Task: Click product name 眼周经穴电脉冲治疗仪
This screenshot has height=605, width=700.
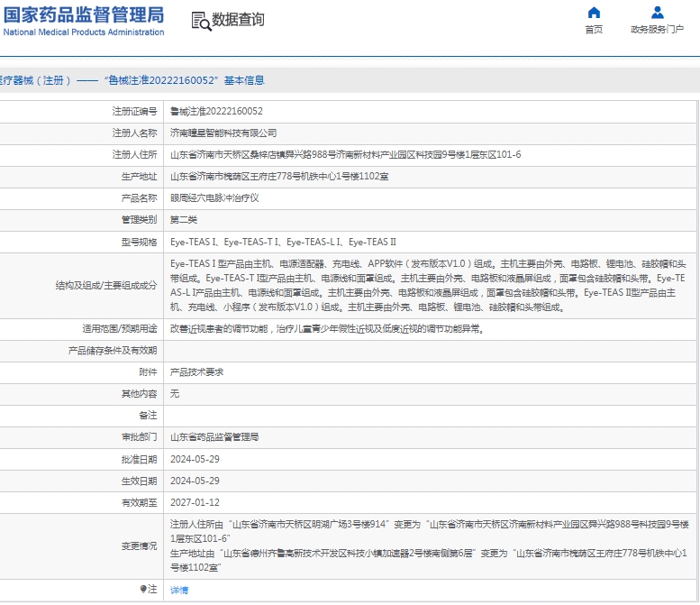Action: coord(214,198)
